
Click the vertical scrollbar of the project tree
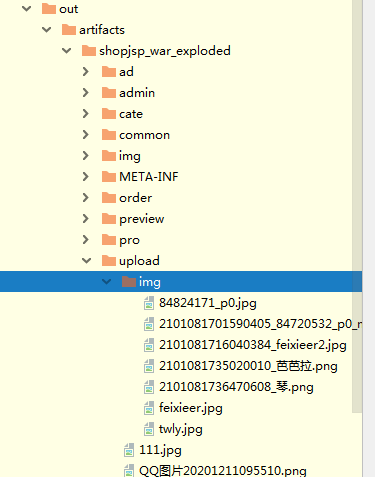pos(357,206)
